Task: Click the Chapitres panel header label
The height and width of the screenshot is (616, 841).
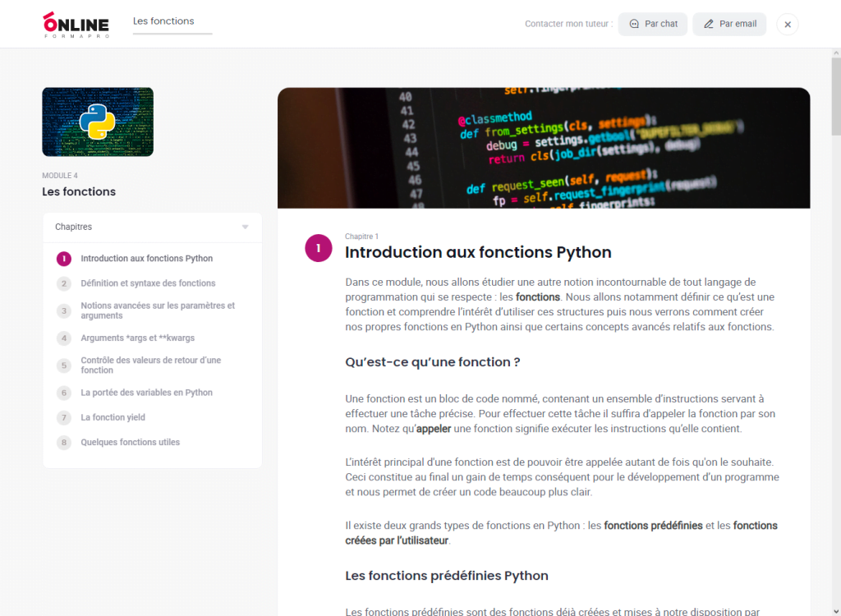Action: click(x=73, y=227)
